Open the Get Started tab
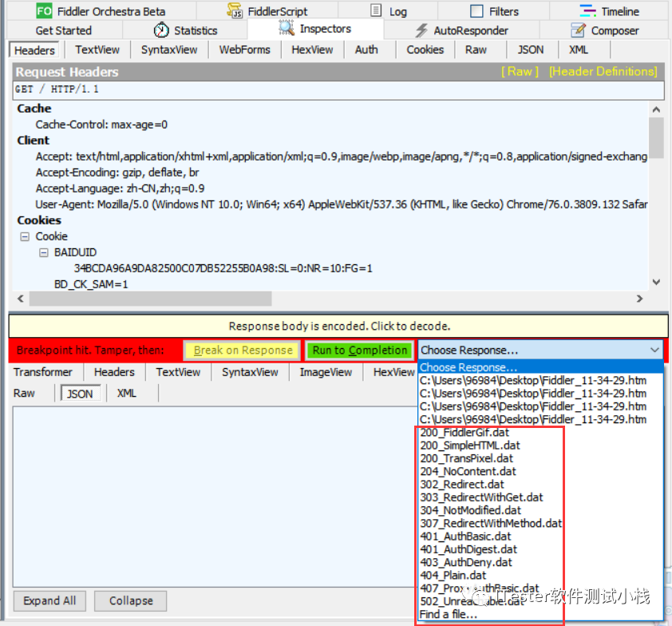Viewport: 672px width, 626px height. 63,30
